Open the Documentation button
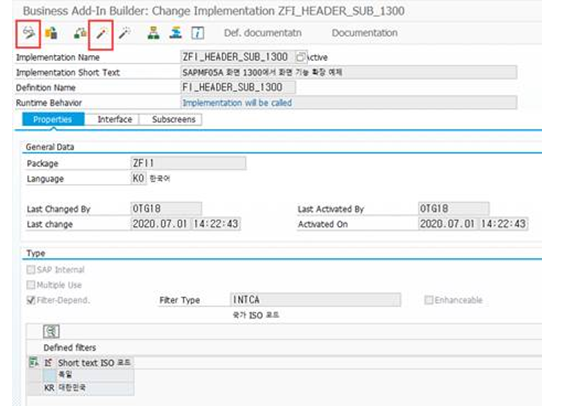This screenshot has width=578, height=407. pyautogui.click(x=365, y=33)
